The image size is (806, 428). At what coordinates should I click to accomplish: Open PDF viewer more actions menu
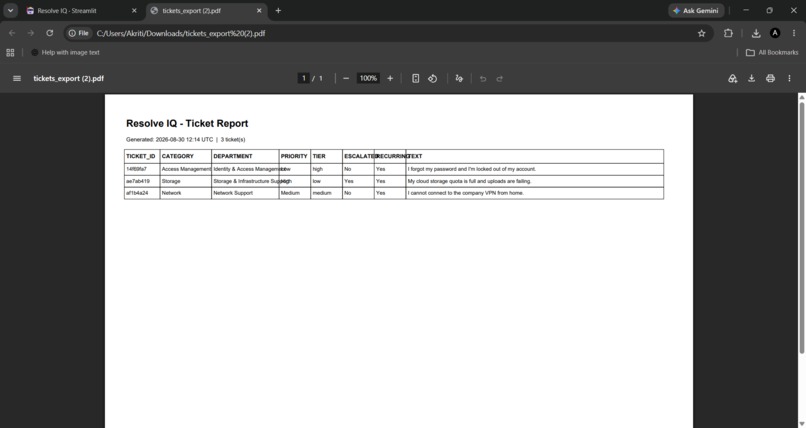point(789,79)
